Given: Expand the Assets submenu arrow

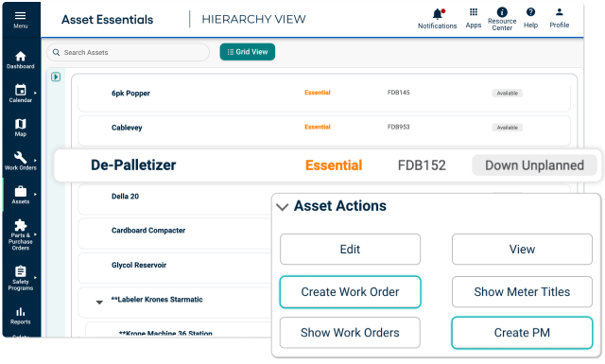Looking at the screenshot, I should pyautogui.click(x=35, y=194).
